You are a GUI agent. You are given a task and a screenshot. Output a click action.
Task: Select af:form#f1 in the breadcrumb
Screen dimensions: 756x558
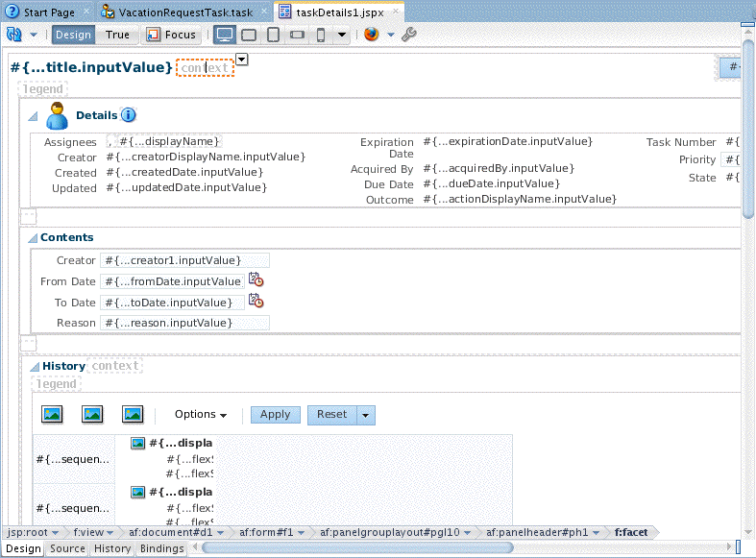coord(266,532)
